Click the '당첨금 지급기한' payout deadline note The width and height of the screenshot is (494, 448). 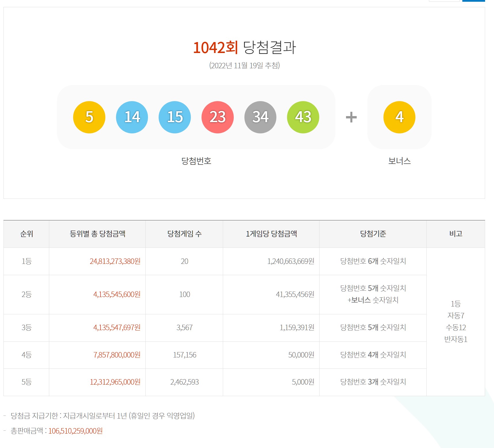[102, 416]
